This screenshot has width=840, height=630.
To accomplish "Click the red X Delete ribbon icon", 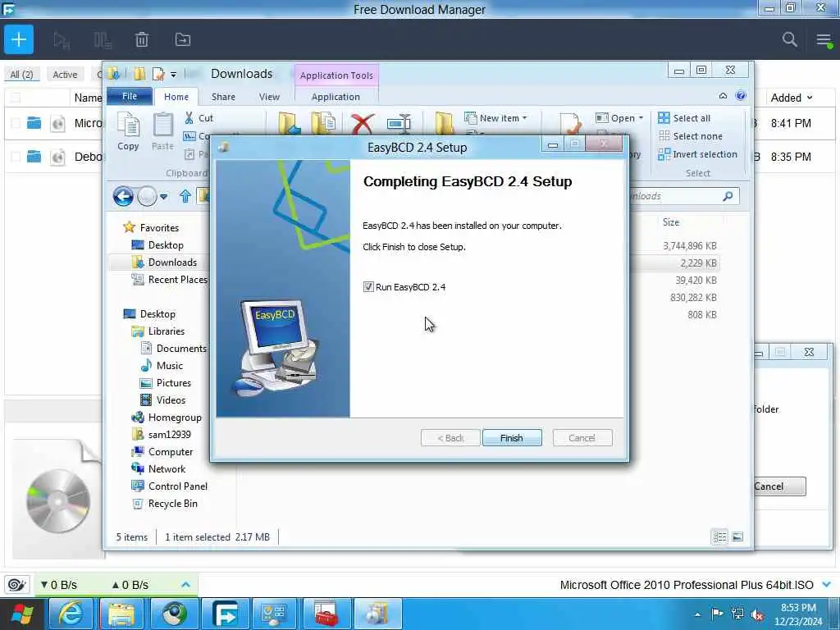I will coord(363,124).
